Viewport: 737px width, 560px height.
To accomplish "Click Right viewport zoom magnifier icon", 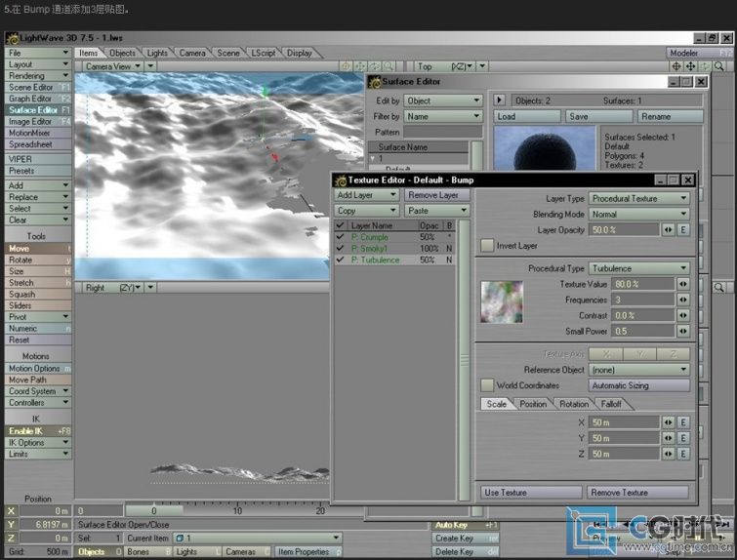I will coord(718,287).
